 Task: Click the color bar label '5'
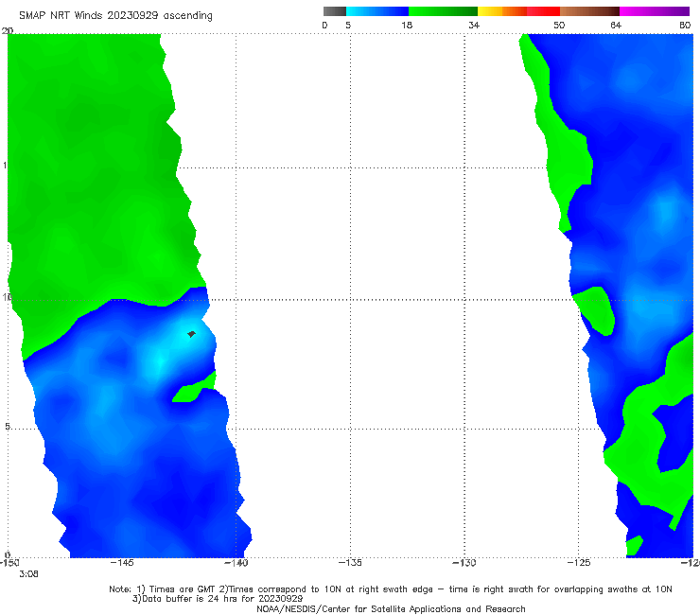coord(348,25)
